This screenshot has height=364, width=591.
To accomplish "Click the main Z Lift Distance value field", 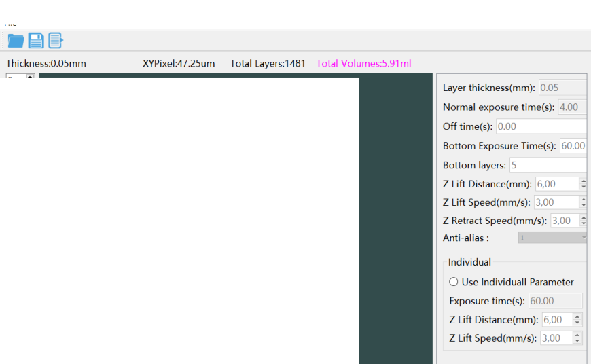I will 557,184.
